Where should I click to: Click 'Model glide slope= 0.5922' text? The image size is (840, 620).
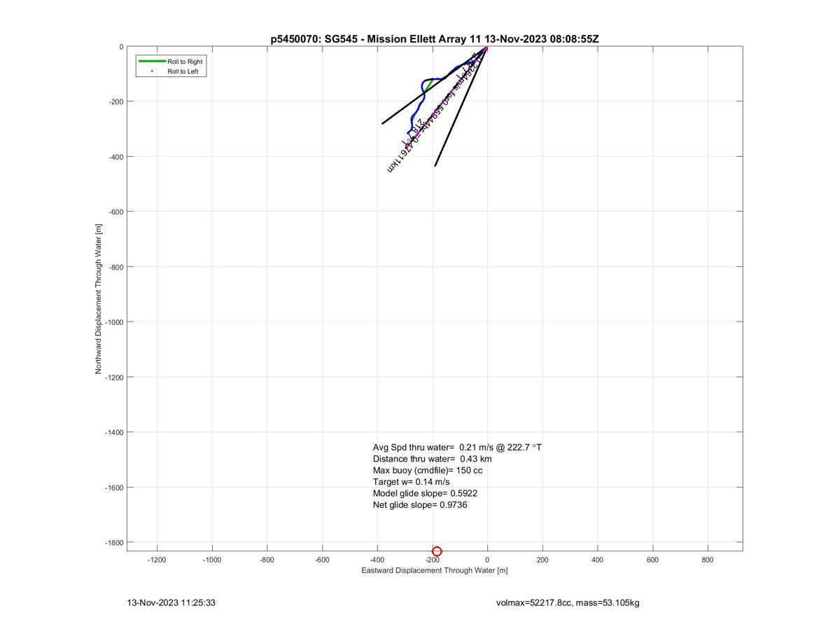[x=425, y=493]
